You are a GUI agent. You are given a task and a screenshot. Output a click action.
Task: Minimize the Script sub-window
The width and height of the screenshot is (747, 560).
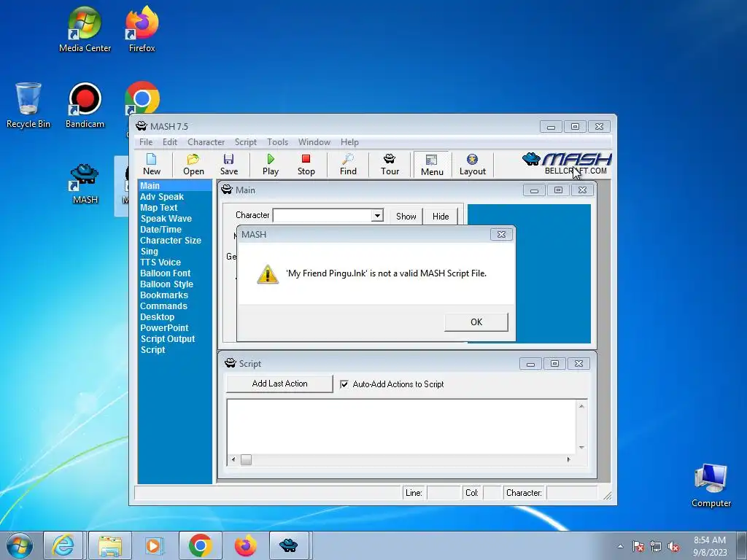[530, 364]
